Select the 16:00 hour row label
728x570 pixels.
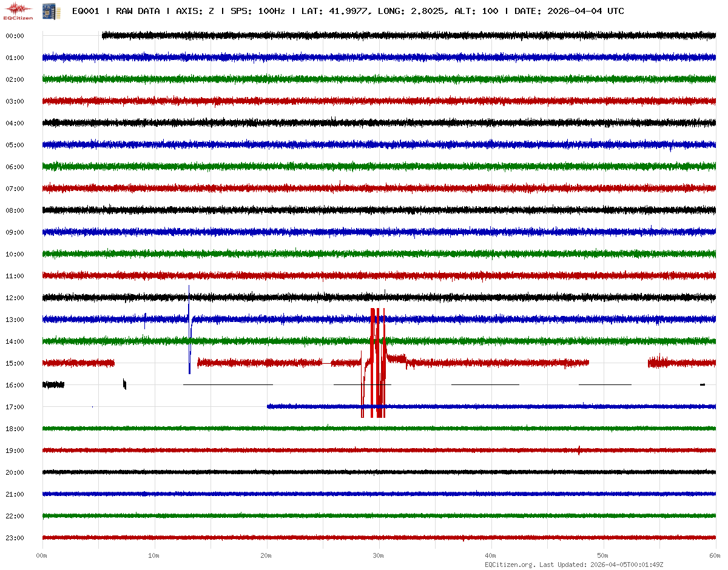[15, 385]
